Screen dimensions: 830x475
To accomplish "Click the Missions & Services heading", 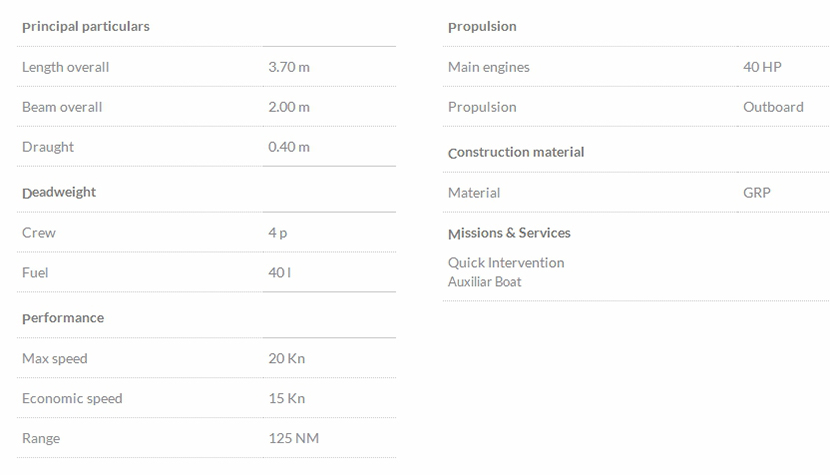I will (509, 233).
